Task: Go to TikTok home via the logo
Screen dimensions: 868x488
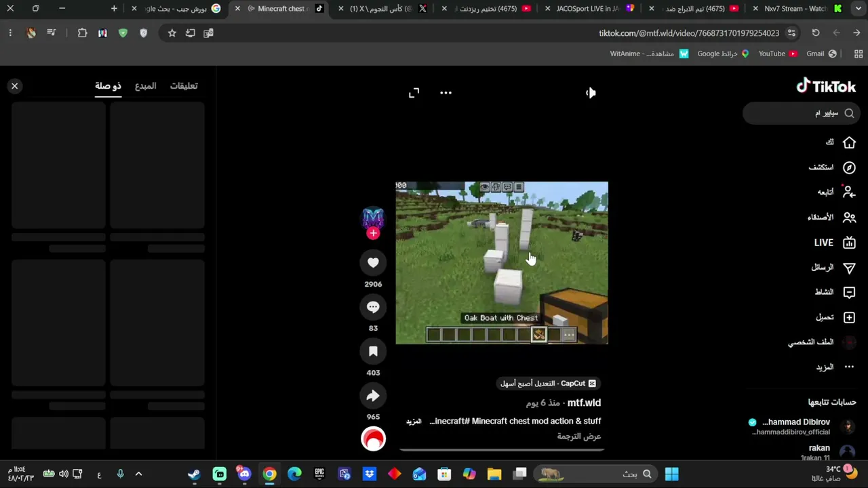Action: [826, 86]
